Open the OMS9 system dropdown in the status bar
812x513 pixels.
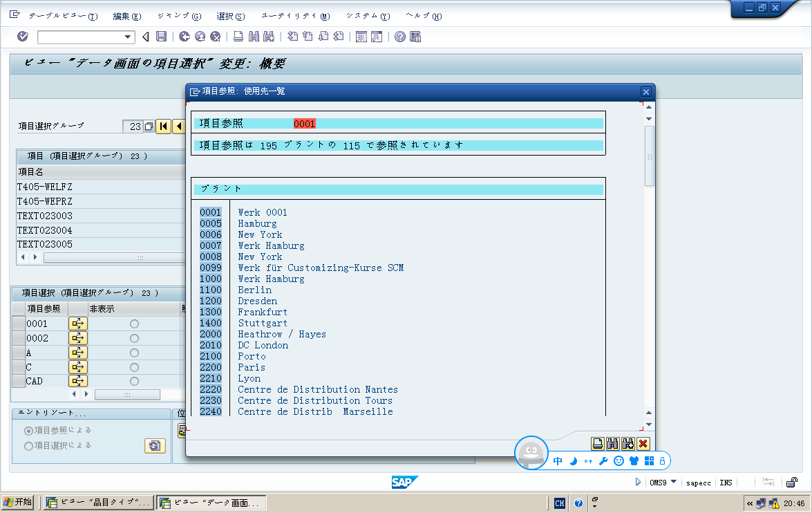click(673, 483)
